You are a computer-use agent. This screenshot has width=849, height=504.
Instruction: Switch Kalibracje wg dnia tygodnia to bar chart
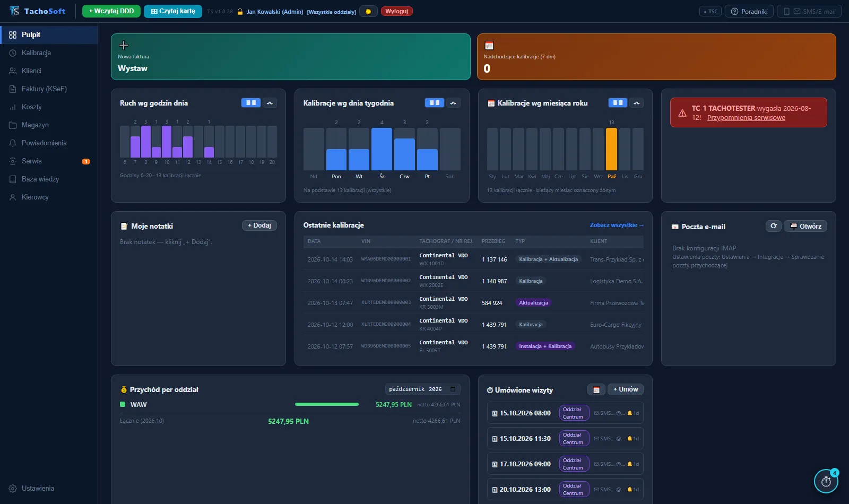pyautogui.click(x=435, y=103)
